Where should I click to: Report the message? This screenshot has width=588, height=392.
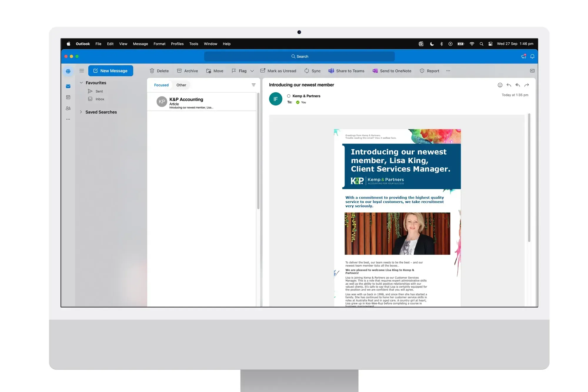click(430, 71)
